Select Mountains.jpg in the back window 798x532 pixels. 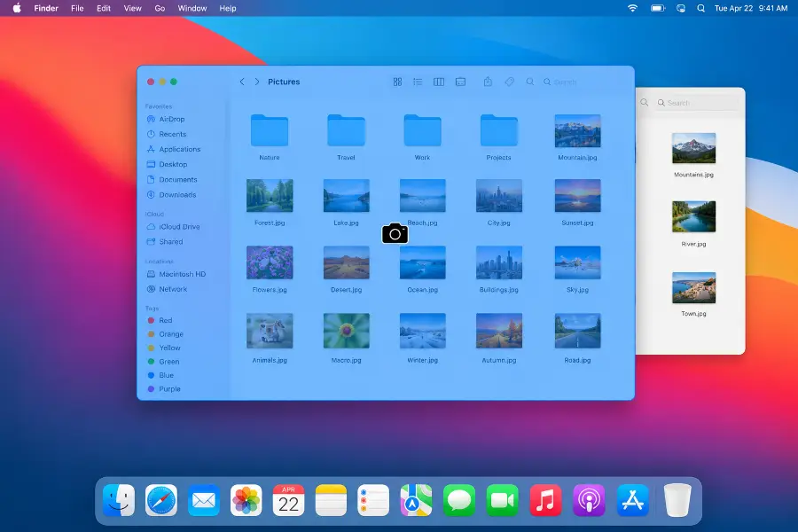(x=693, y=148)
